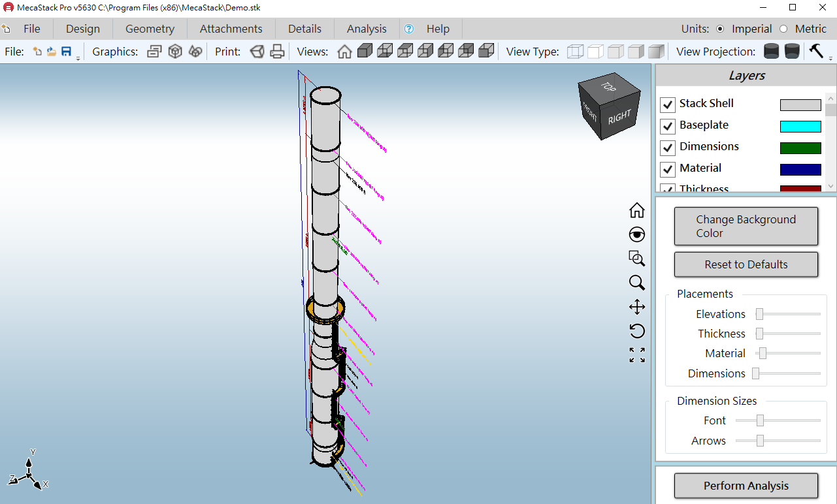Viewport: 837px width, 504px height.
Task: Click the Home view icon in Views toolbar
Action: click(344, 52)
